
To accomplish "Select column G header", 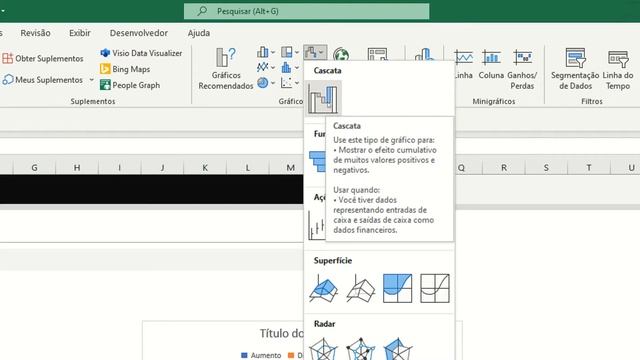I will 34,167.
